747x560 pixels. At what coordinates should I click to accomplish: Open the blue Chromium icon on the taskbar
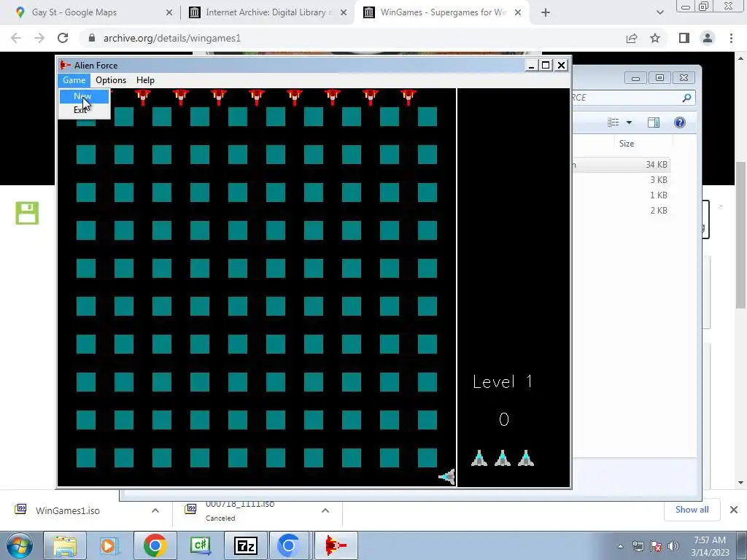click(x=289, y=545)
